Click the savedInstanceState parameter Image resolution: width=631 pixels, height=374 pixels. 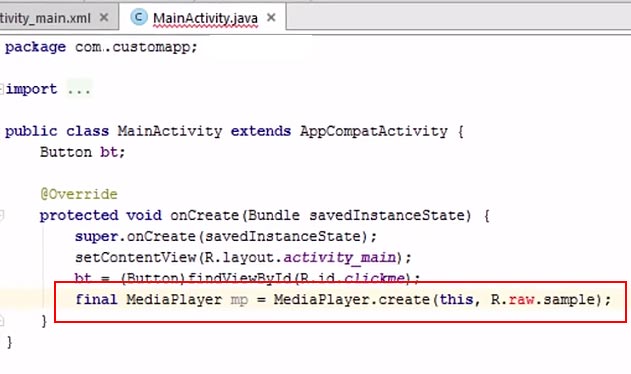click(x=386, y=215)
